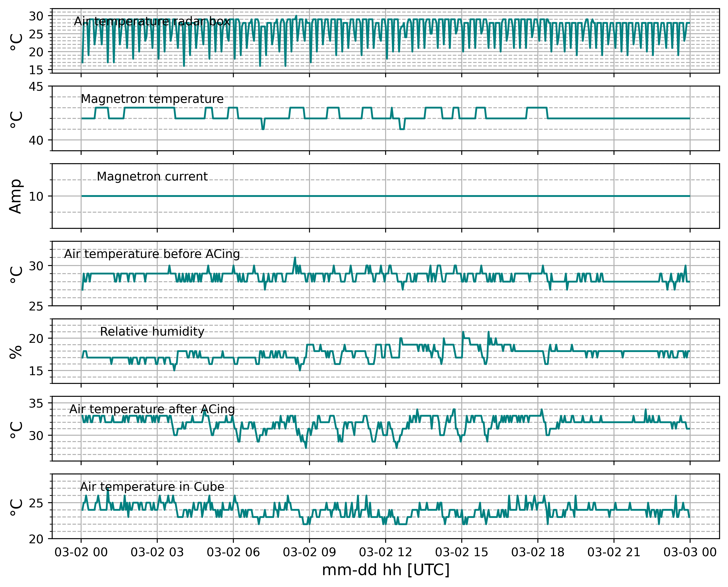Viewport: 728px width, 587px height.
Task: Click the "03-02 18" time tick label
Action: [538, 552]
